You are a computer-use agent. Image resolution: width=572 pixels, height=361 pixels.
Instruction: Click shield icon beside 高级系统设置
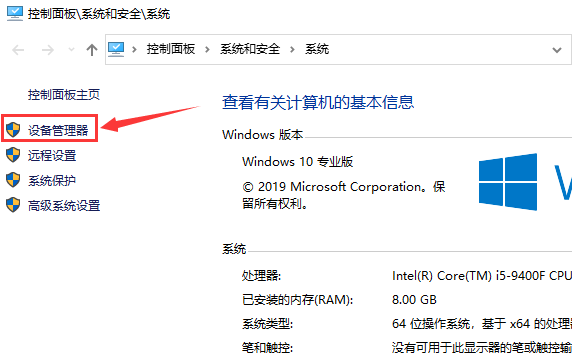pyautogui.click(x=13, y=205)
